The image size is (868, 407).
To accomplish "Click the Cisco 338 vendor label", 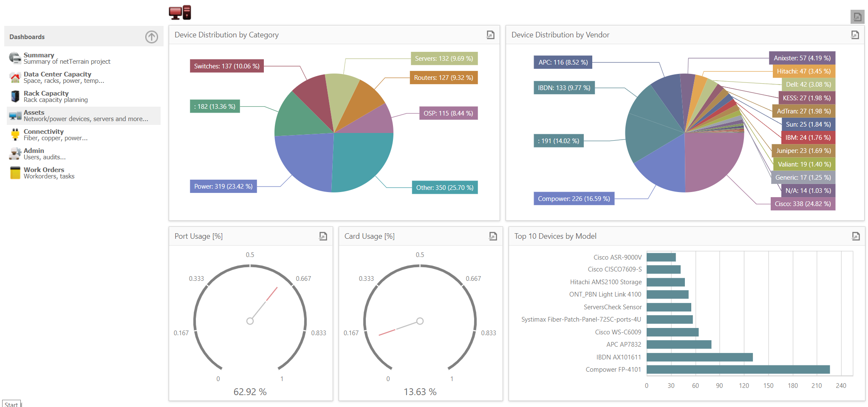I will point(803,204).
